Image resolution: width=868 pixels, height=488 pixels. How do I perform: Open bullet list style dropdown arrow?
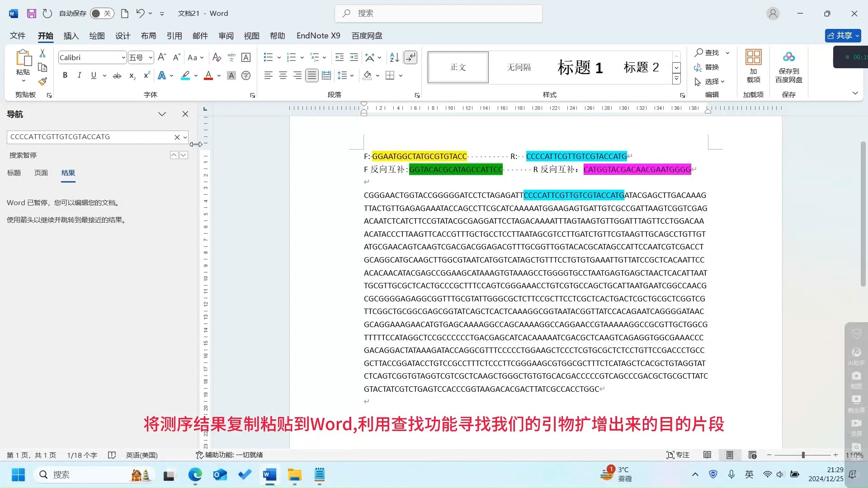click(279, 57)
